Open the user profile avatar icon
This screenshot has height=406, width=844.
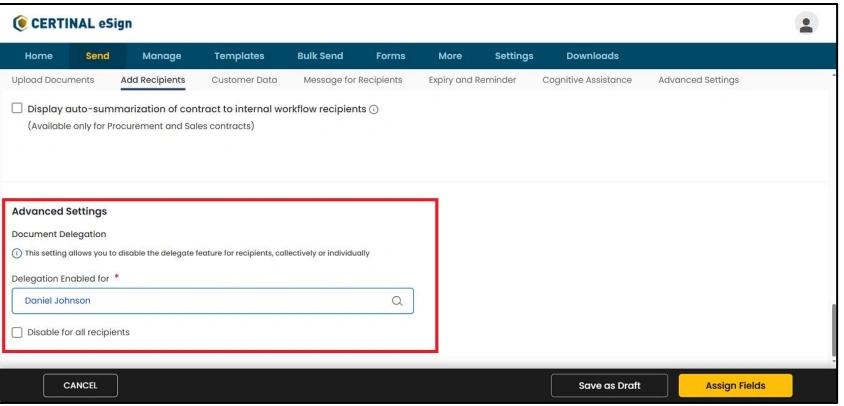806,24
